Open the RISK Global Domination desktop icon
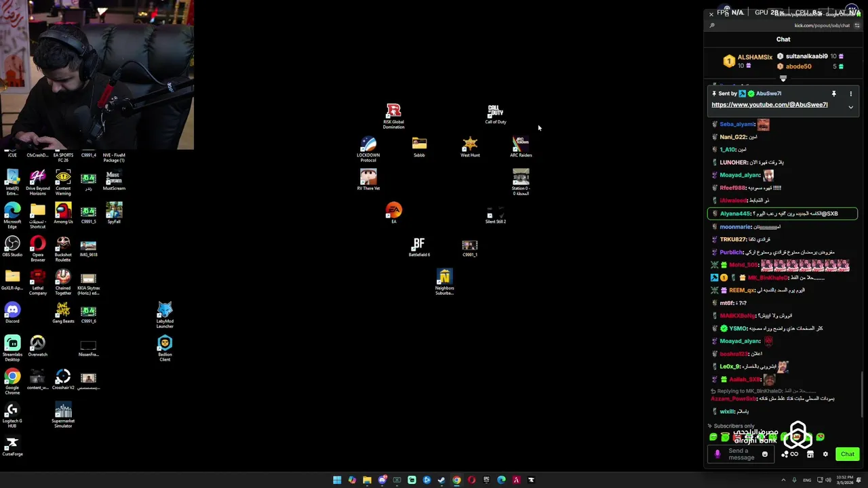 click(x=393, y=116)
